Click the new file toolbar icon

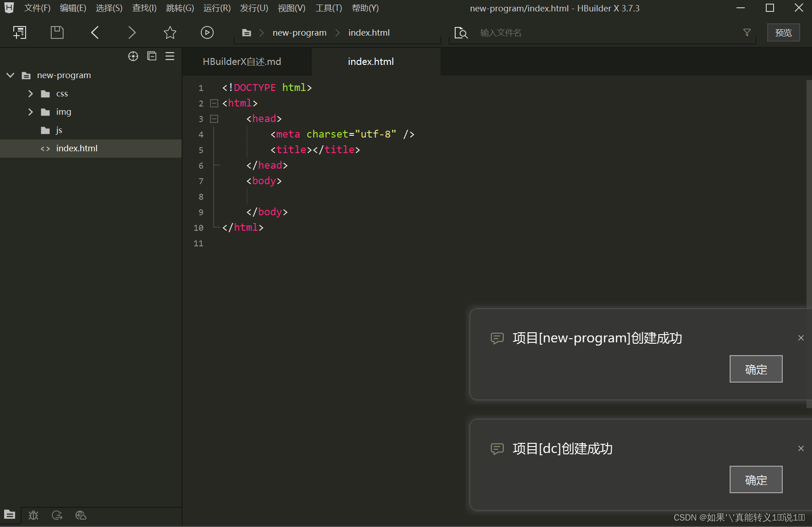point(20,32)
